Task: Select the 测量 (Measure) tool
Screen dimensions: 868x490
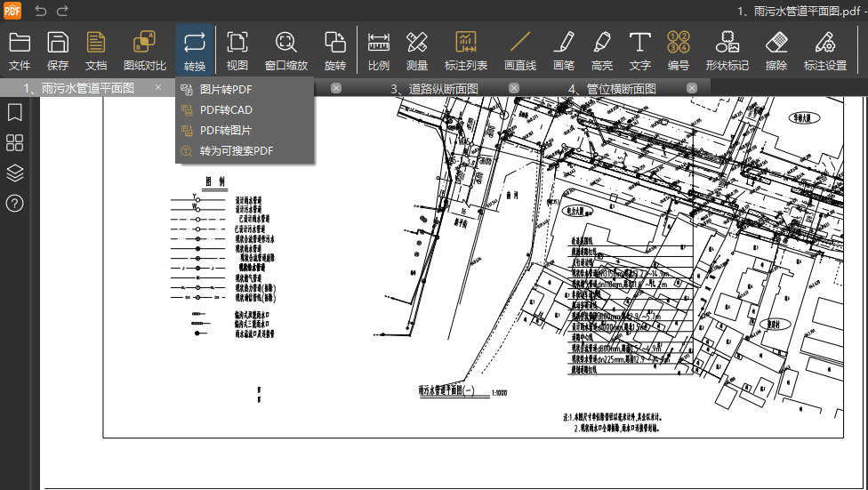Action: coord(417,50)
